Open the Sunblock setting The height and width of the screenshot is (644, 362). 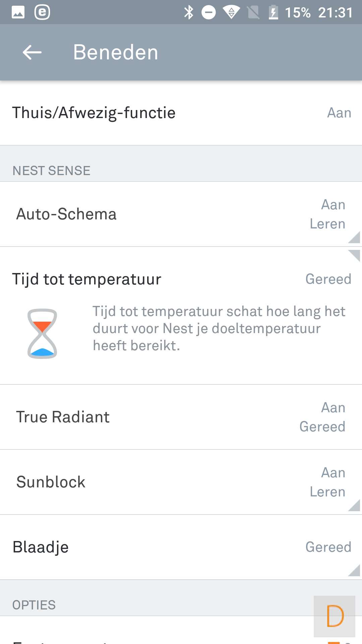(x=51, y=482)
